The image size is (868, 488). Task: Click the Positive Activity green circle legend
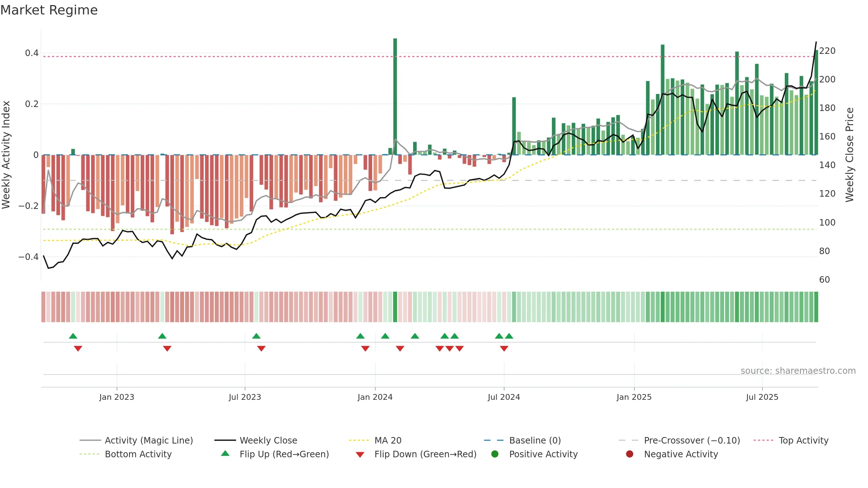pyautogui.click(x=495, y=454)
